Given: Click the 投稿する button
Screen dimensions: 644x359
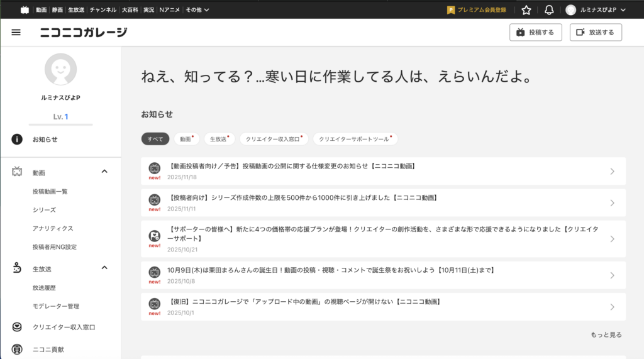Looking at the screenshot, I should coord(535,33).
